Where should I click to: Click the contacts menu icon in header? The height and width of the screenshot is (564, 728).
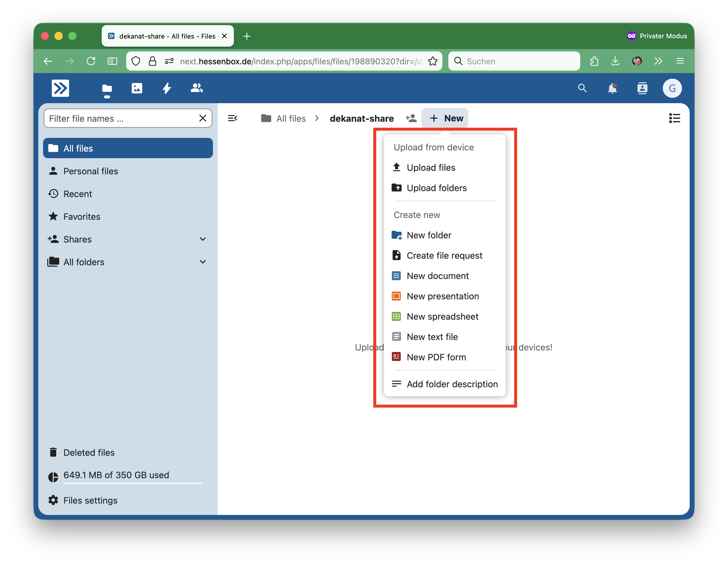(642, 88)
